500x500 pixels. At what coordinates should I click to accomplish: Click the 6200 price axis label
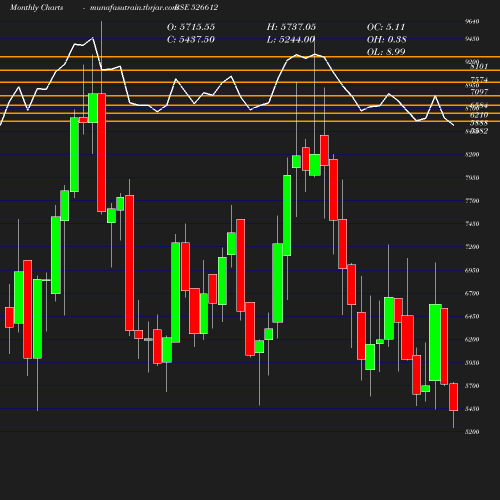tap(472, 339)
